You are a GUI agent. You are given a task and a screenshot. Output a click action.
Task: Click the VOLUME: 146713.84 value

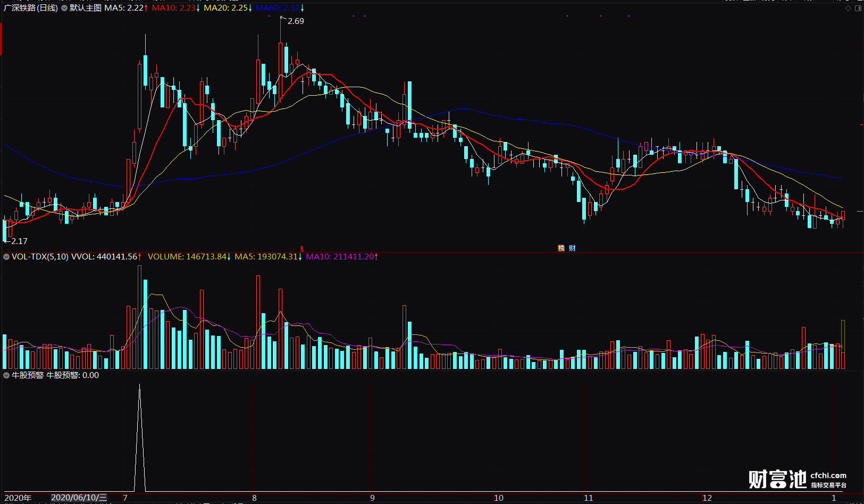(187, 257)
